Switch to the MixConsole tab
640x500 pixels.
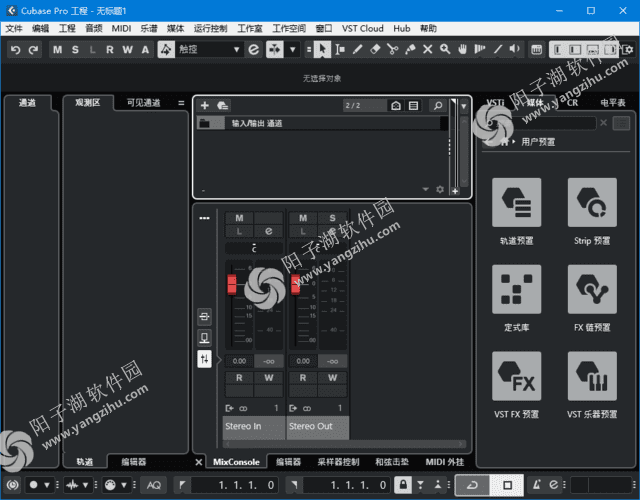236,462
